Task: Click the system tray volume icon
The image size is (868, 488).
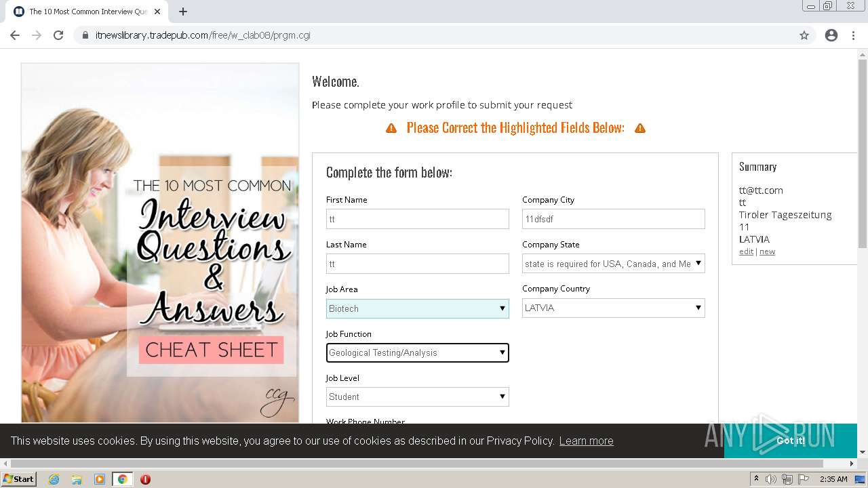Action: (771, 479)
